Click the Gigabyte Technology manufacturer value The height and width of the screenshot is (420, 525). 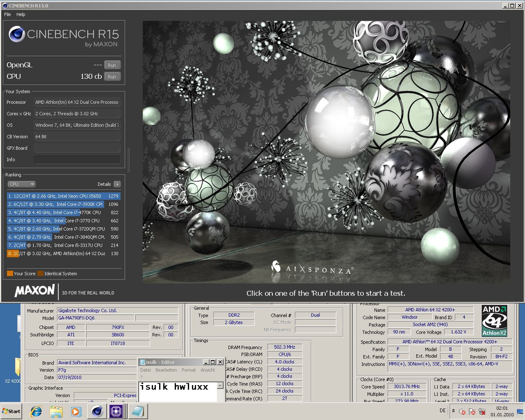118,310
